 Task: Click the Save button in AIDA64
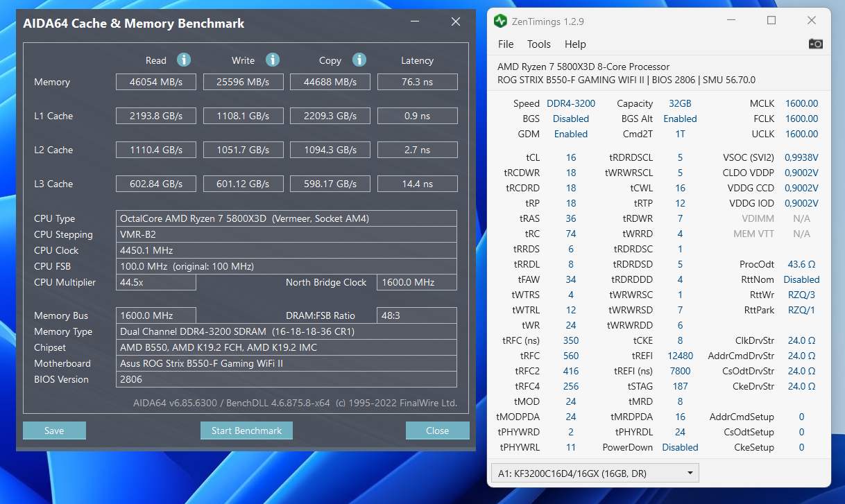click(54, 431)
